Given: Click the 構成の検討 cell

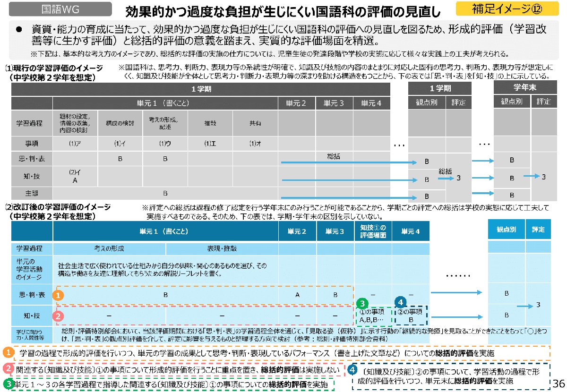Looking at the screenshot, I should coord(120,123).
